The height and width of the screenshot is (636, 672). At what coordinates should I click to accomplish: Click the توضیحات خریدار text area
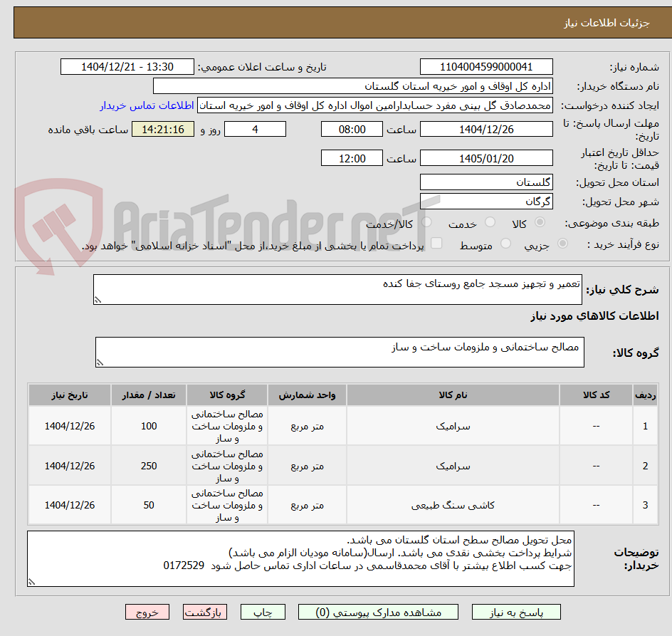point(300,559)
